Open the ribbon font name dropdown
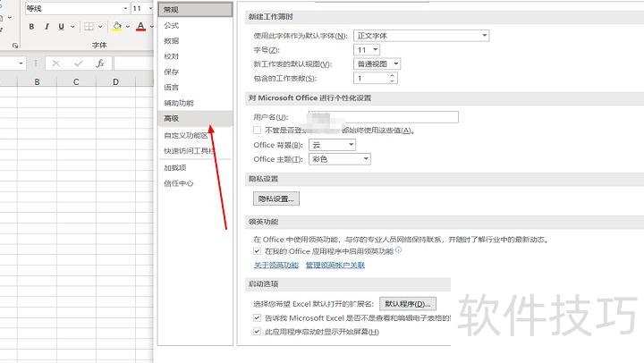This screenshot has height=363, width=644. tap(125, 8)
